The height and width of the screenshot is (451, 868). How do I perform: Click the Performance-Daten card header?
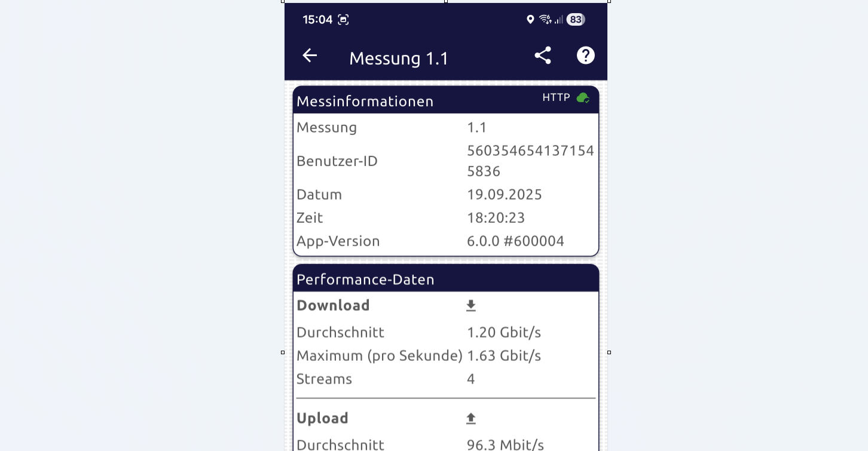click(x=365, y=280)
